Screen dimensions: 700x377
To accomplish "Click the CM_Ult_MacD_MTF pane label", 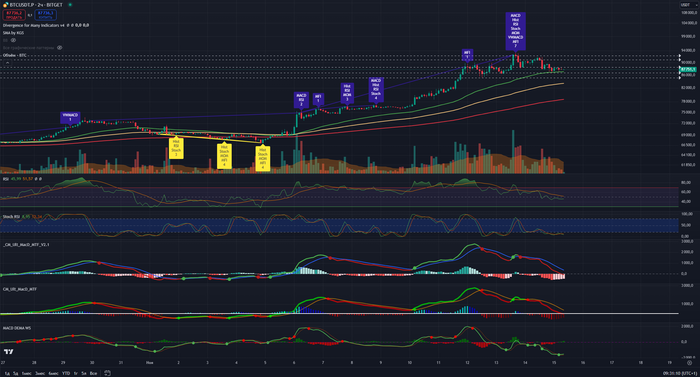I will [20, 289].
